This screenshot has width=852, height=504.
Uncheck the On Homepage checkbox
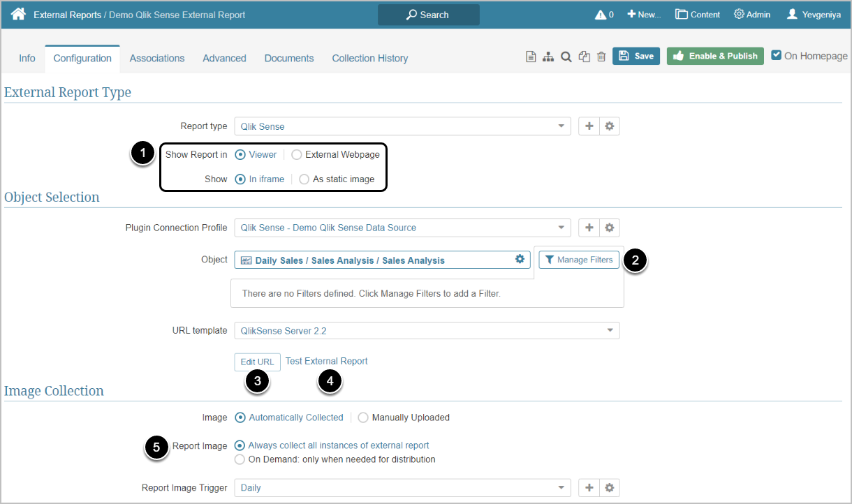777,55
